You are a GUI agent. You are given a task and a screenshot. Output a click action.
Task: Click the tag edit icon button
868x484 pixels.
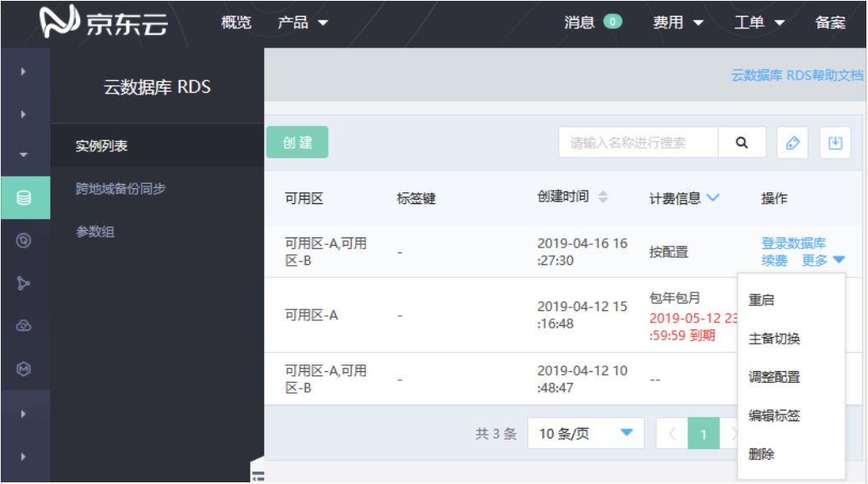pos(792,142)
